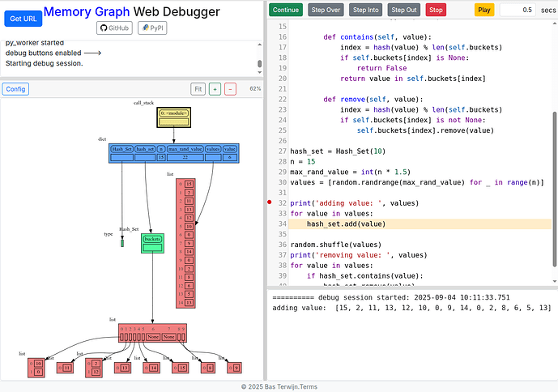This screenshot has height=392, width=558.
Task: Click the small green type node
Action: pos(122,243)
